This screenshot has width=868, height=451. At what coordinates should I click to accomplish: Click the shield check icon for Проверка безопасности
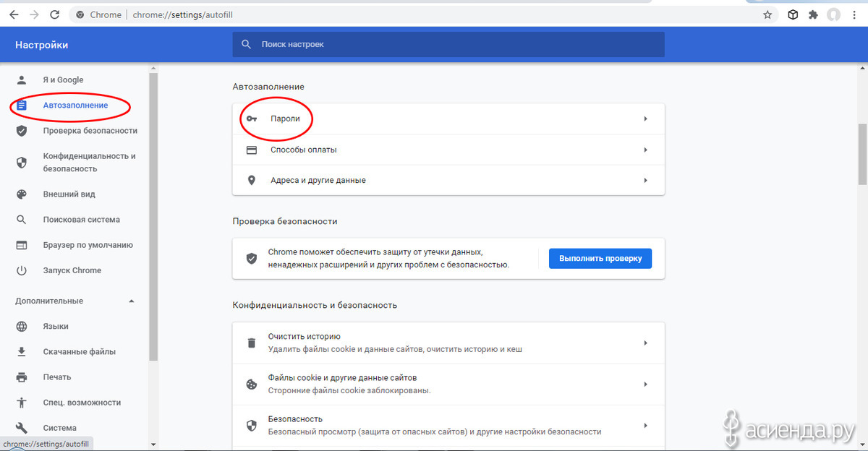(x=22, y=131)
